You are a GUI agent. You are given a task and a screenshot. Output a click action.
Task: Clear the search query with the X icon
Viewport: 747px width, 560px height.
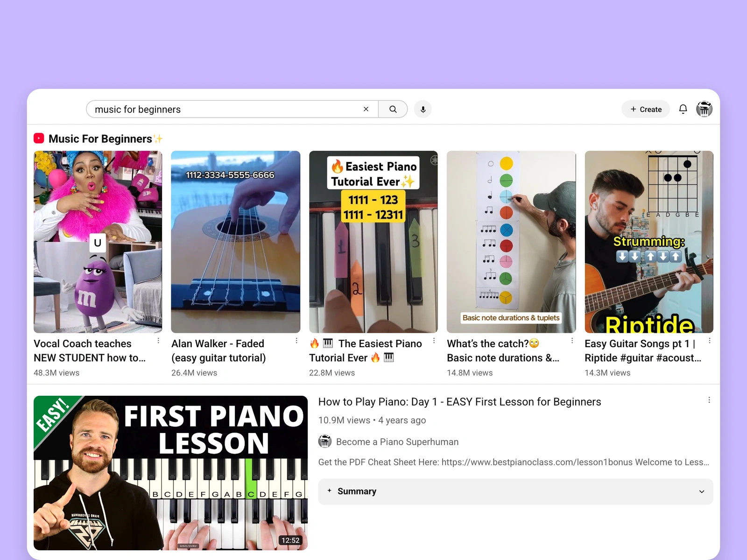(x=366, y=109)
